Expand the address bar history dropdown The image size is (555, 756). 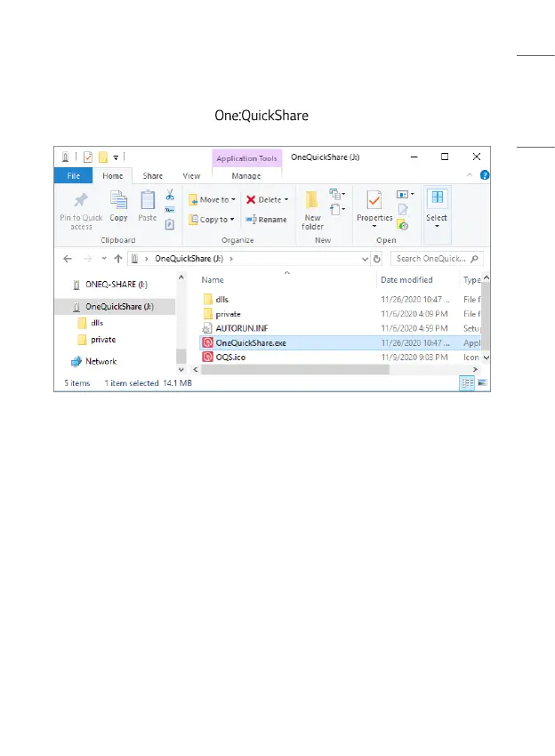click(365, 259)
